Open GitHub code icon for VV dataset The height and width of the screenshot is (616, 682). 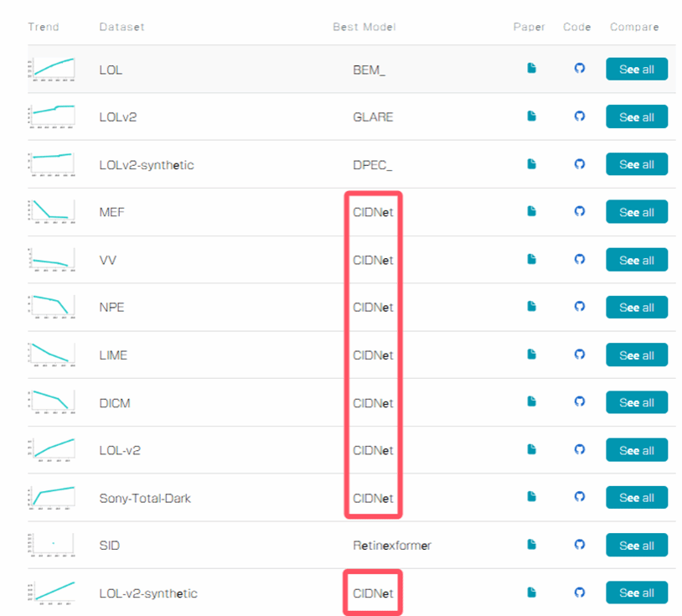tap(579, 260)
